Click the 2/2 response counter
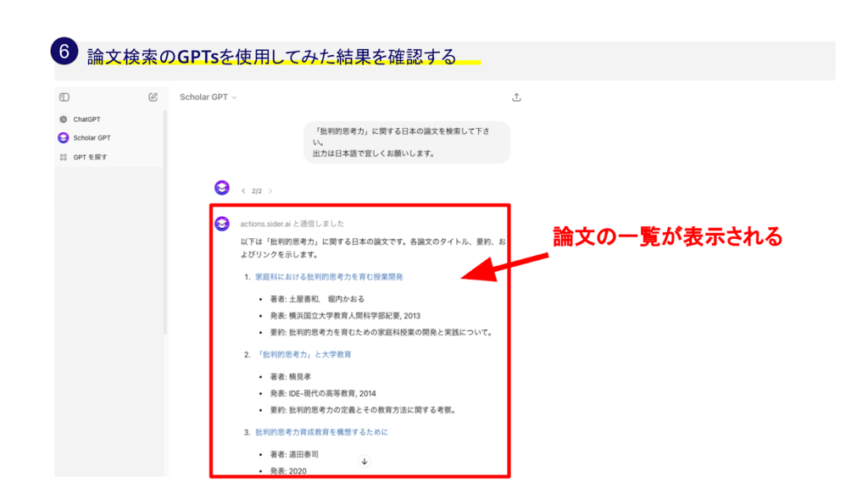Image resolution: width=868 pixels, height=488 pixels. [257, 191]
